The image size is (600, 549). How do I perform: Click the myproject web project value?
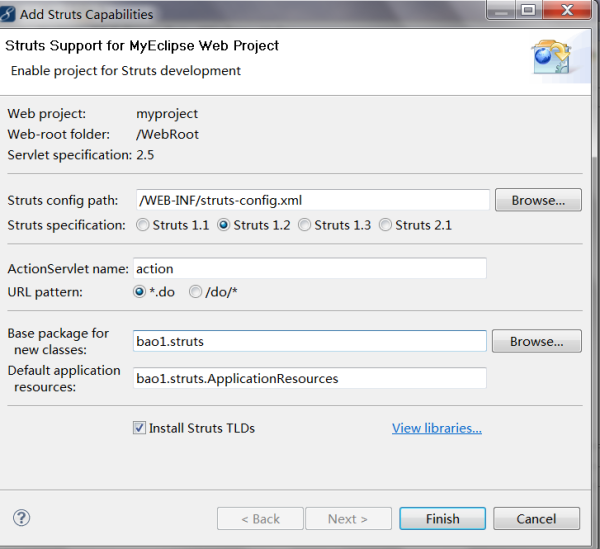[167, 114]
